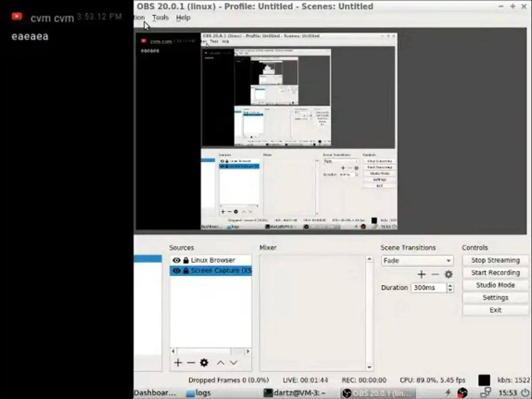
Task: Click Mixer scroll down arrow
Action: click(x=369, y=367)
